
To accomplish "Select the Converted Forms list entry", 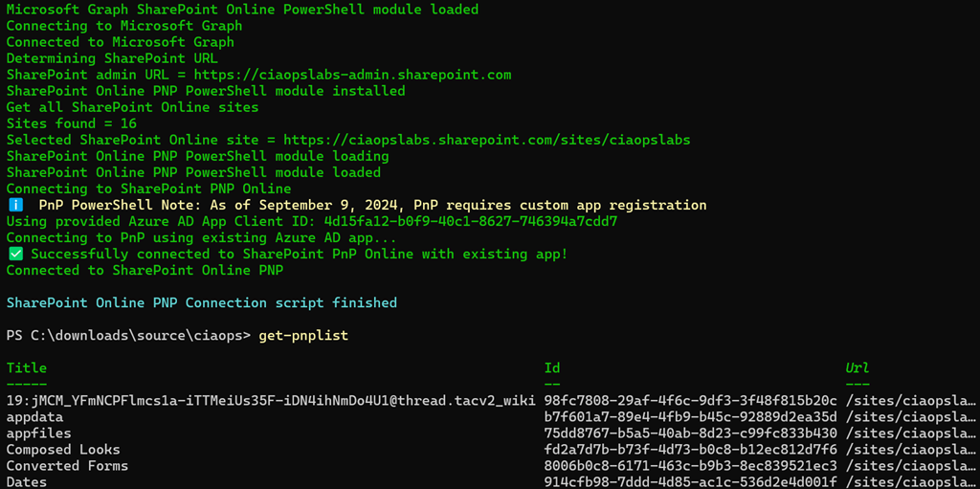I will tap(67, 466).
